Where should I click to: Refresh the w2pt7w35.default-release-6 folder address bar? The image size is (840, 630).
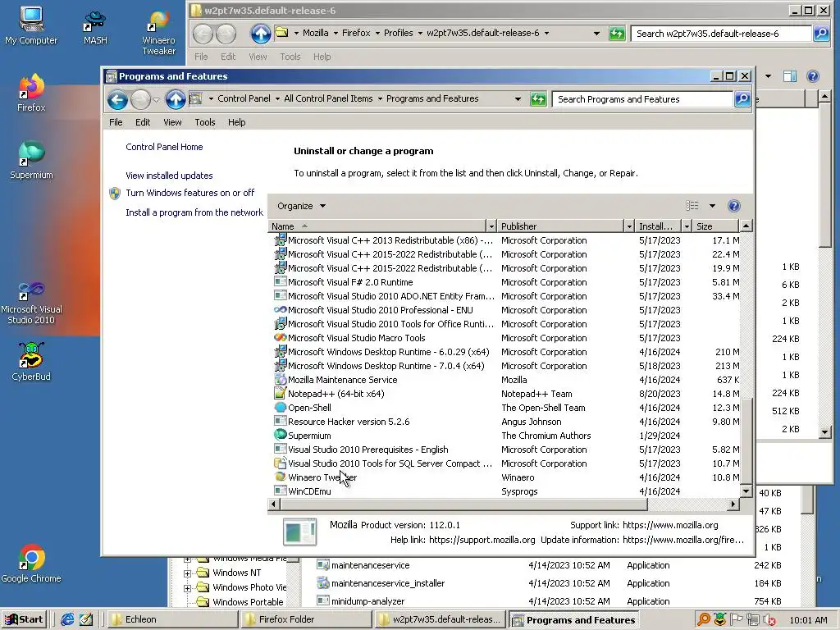(x=617, y=34)
